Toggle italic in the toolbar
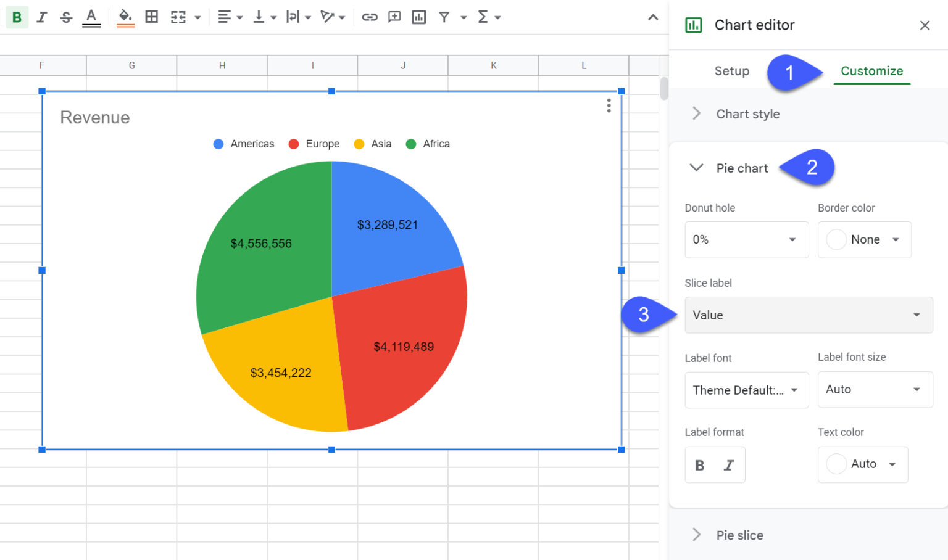This screenshot has width=948, height=560. click(x=41, y=17)
